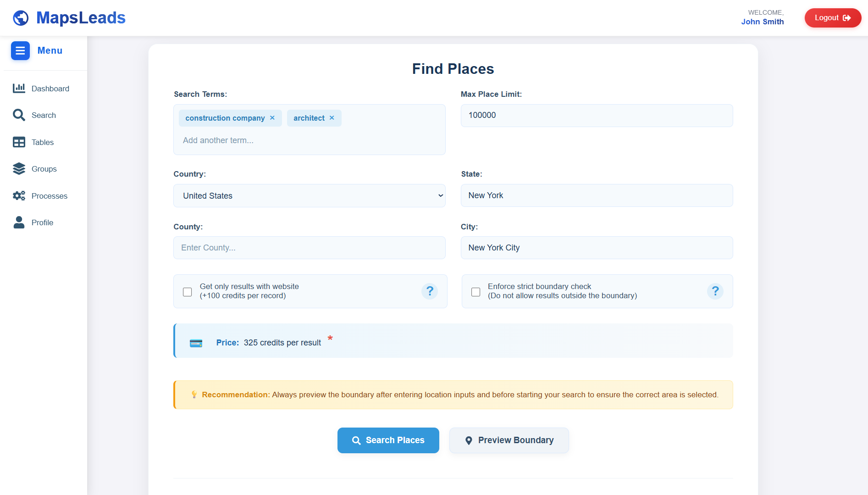
Task: Click the Search Places button
Action: coord(388,440)
